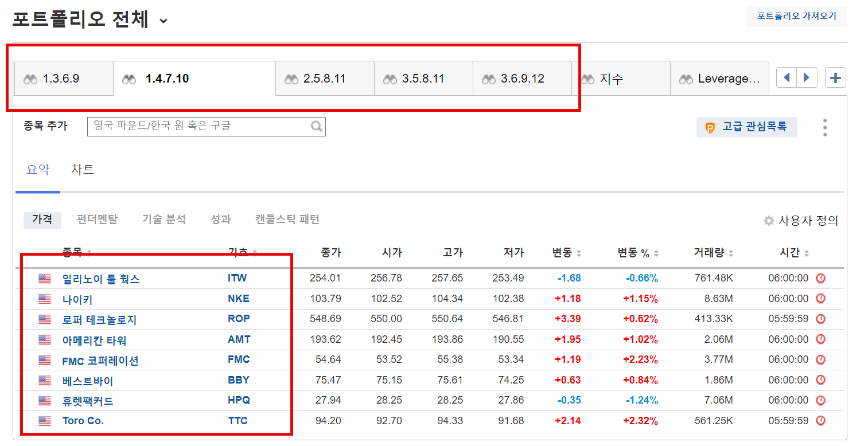Screen dimensions: 868x446
Task: Click the TTC ticker symbol
Action: click(238, 421)
